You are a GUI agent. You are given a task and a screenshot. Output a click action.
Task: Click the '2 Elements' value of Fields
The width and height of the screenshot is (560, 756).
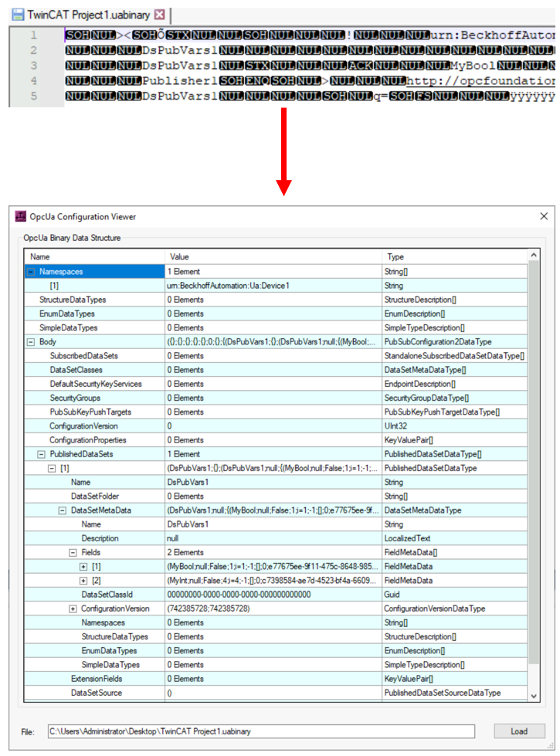[x=185, y=553]
